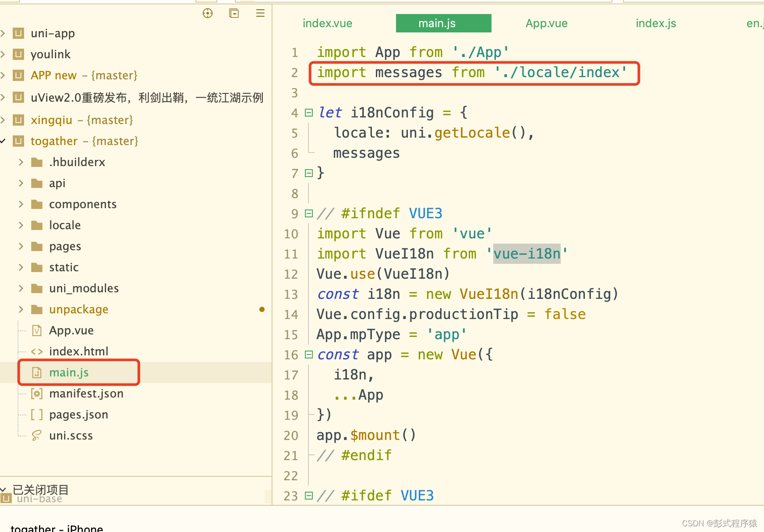
Task: Expand the youlink project
Action: coord(3,54)
